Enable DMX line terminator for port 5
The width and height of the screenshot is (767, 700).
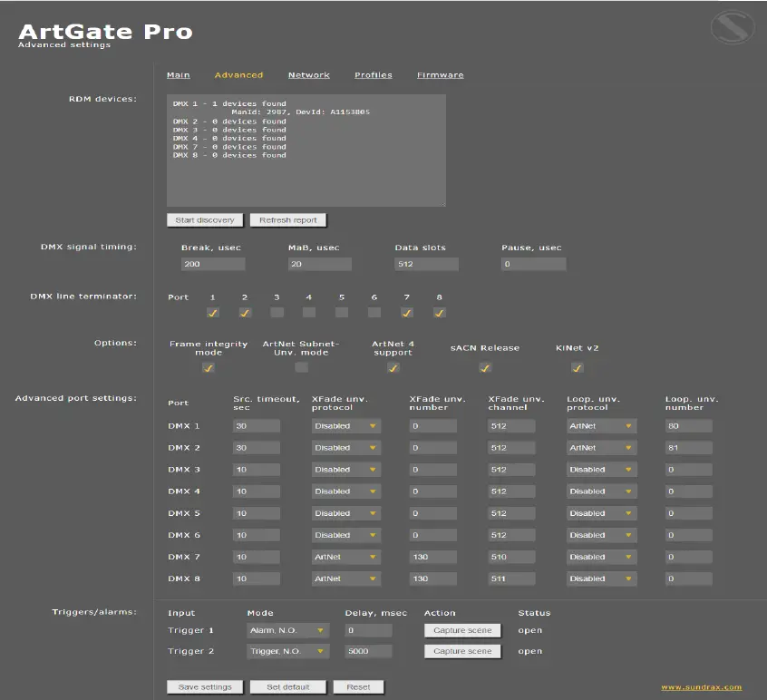tap(342, 312)
